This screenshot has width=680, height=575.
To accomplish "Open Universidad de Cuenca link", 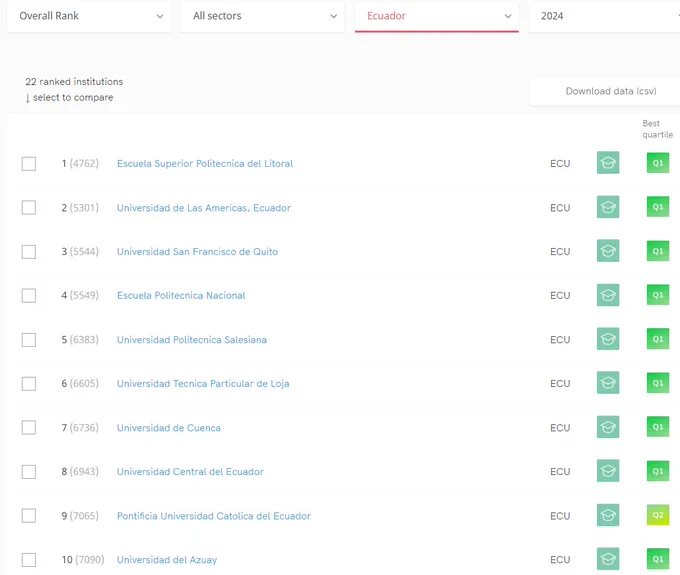I will point(169,428).
